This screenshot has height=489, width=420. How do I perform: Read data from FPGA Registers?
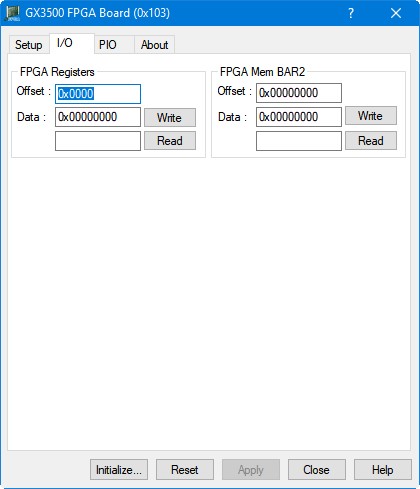170,141
